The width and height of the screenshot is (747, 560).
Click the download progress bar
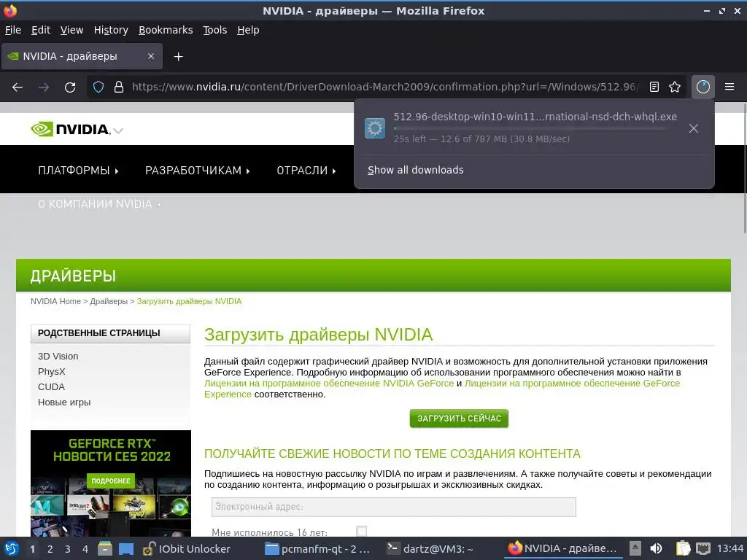click(530, 128)
